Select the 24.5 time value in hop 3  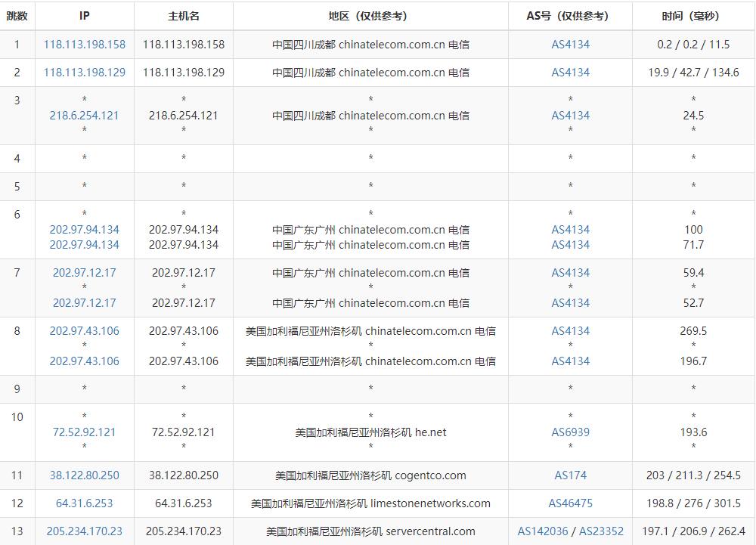693,115
